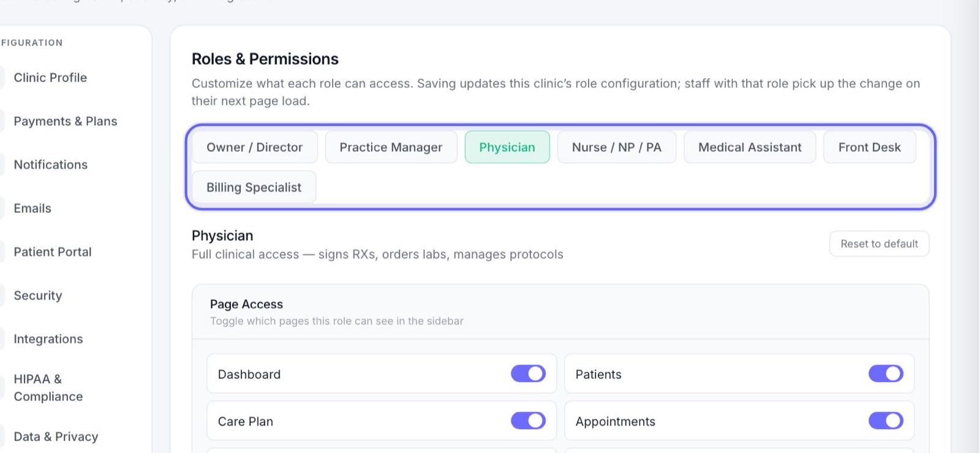Image resolution: width=980 pixels, height=453 pixels.
Task: Go to Payments & Plans settings
Action: click(66, 121)
